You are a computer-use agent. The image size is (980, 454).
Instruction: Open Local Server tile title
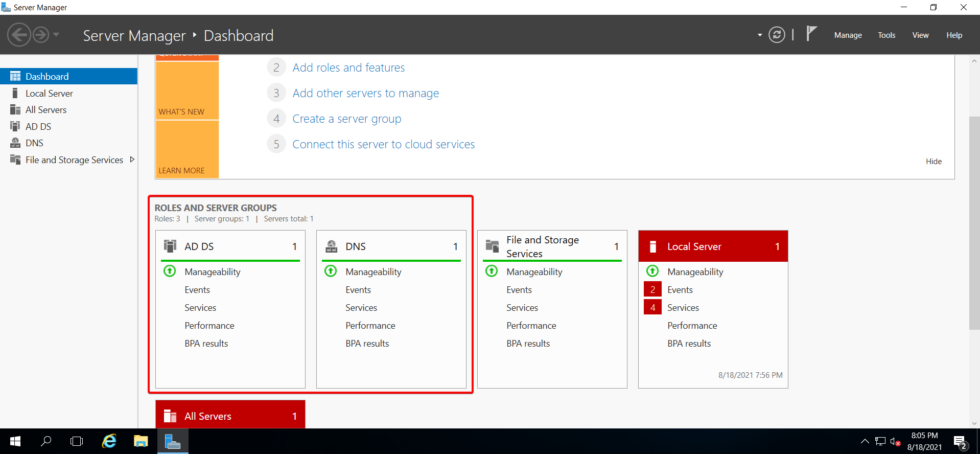694,246
